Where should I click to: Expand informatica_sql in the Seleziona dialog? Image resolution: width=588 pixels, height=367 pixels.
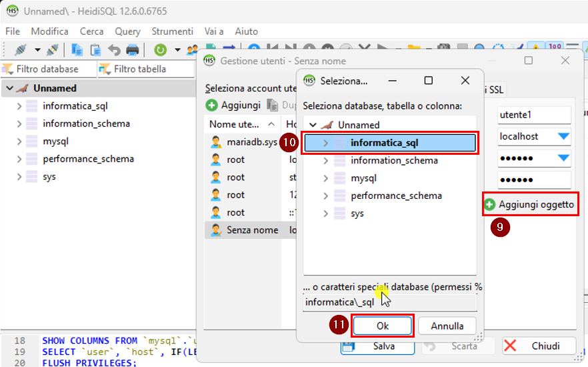pos(325,143)
